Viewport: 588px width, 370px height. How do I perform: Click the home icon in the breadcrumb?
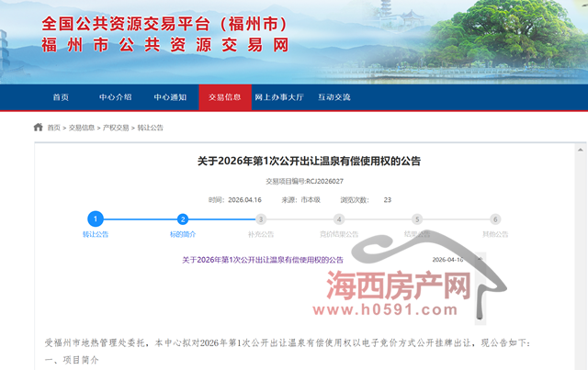tap(38, 128)
